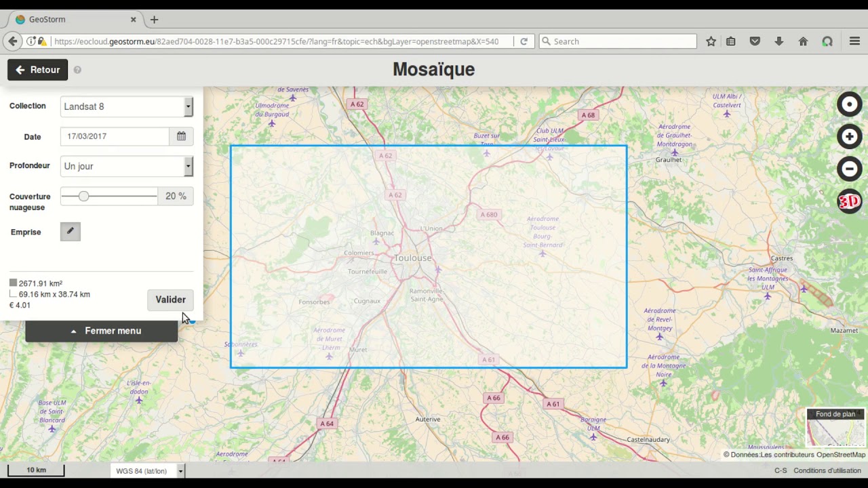Collapse panel with Fermer menu

[x=102, y=331]
